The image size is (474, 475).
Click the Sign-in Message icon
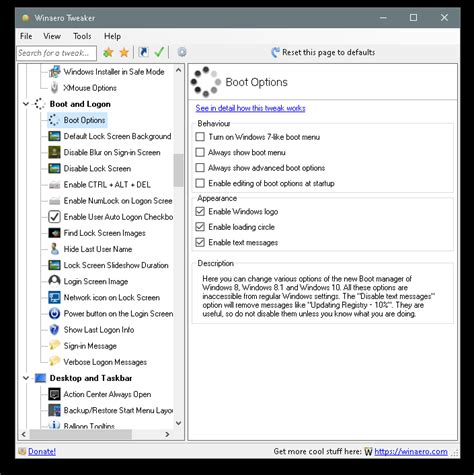click(x=54, y=345)
